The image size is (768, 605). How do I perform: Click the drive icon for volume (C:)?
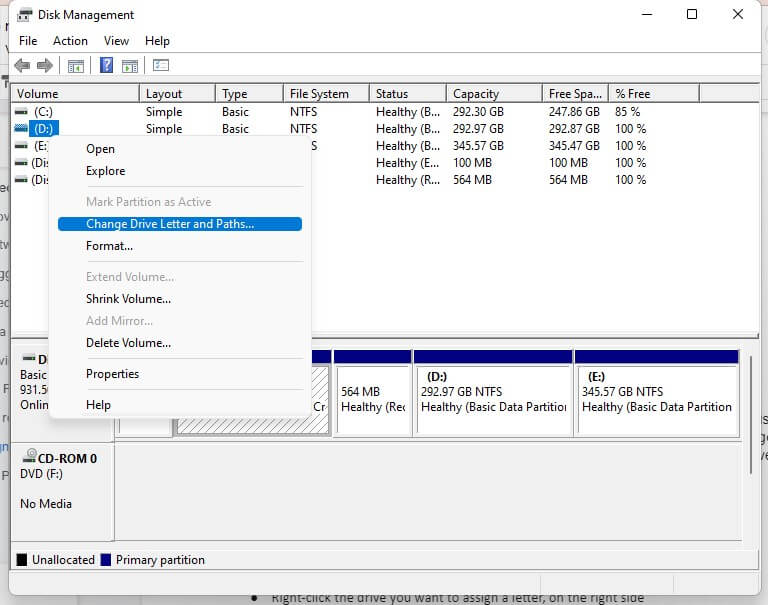(21, 112)
